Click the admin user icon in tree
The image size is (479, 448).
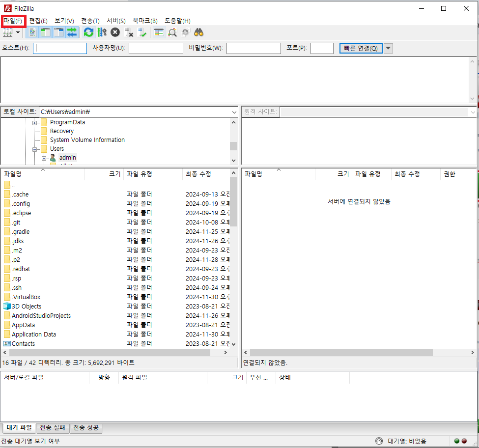[53, 158]
